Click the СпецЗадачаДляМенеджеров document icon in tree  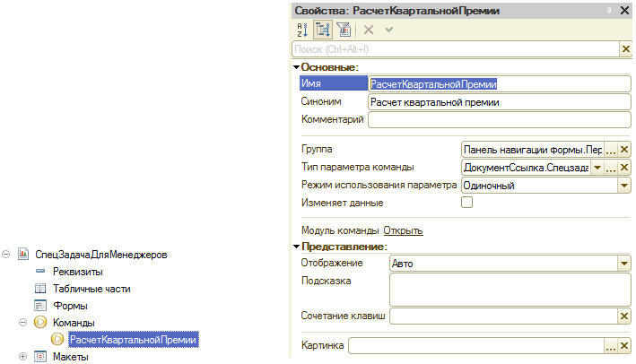pos(24,255)
